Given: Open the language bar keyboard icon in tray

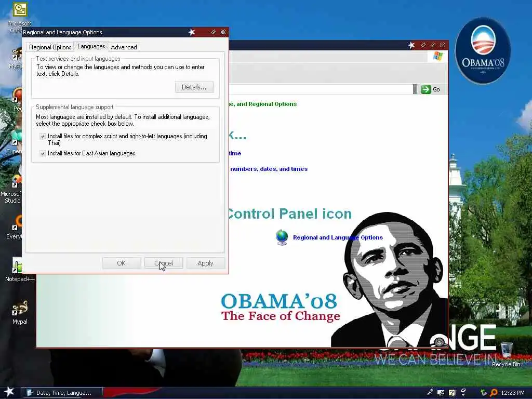Looking at the screenshot, I should 441,393.
